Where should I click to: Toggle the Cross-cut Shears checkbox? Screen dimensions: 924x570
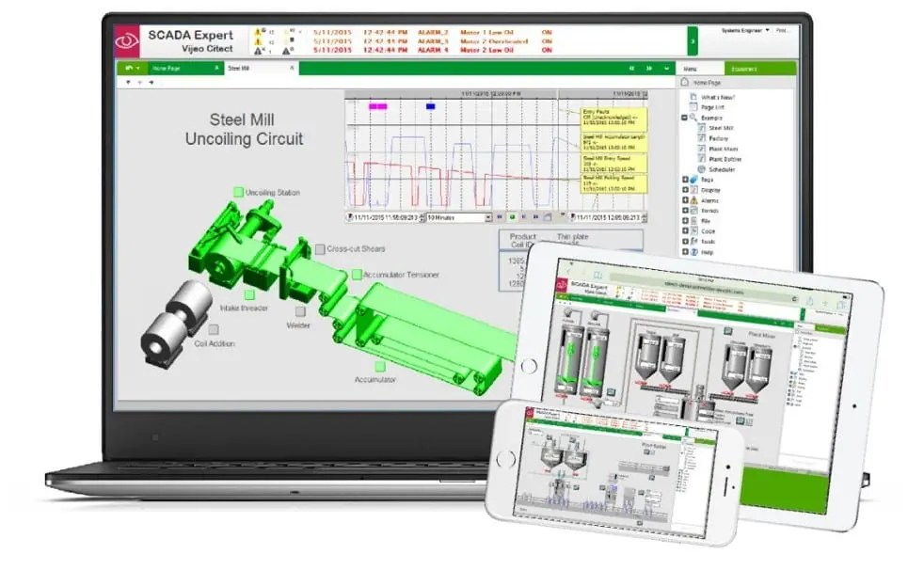pyautogui.click(x=320, y=249)
